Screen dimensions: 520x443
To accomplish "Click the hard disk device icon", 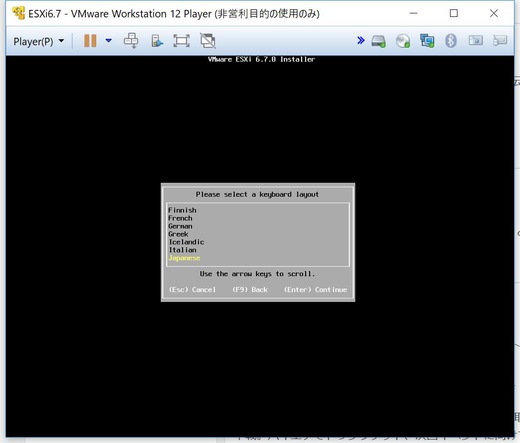I will (x=379, y=41).
